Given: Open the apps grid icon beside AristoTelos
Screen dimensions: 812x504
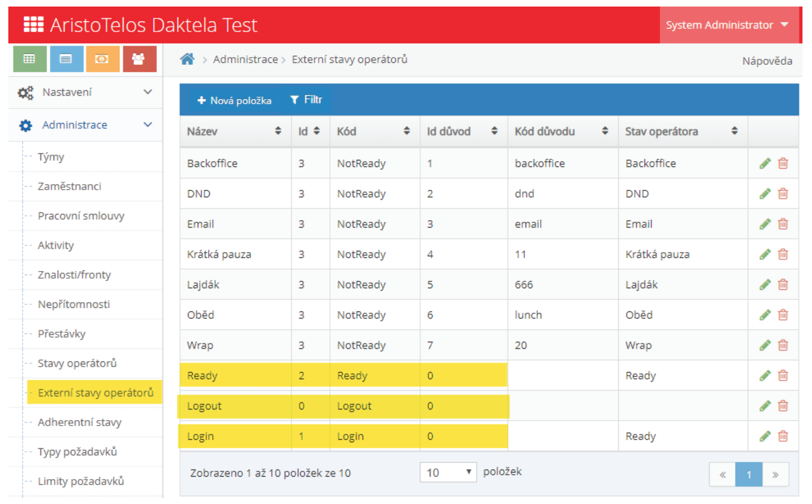Looking at the screenshot, I should tap(33, 25).
